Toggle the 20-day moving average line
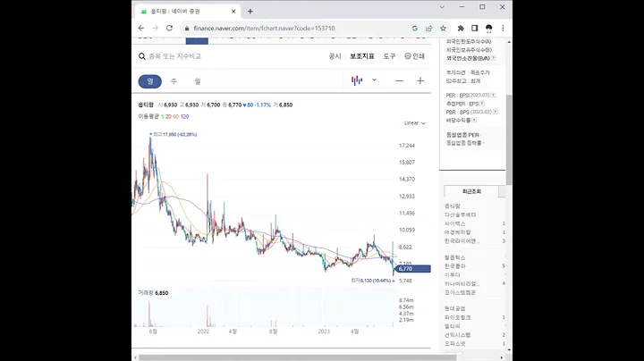Image resolution: width=644 pixels, height=361 pixels. coord(168,116)
